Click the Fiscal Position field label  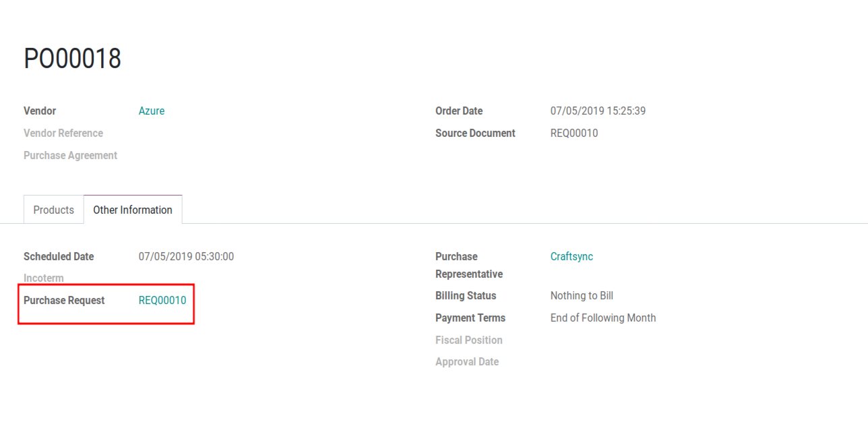(x=469, y=340)
